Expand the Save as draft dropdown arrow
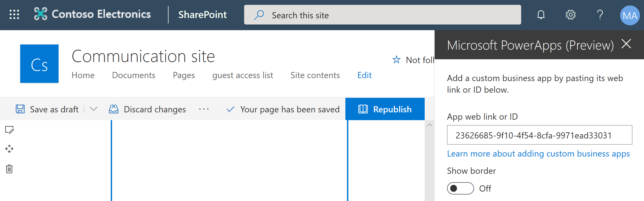The width and height of the screenshot is (644, 201). coord(94,109)
